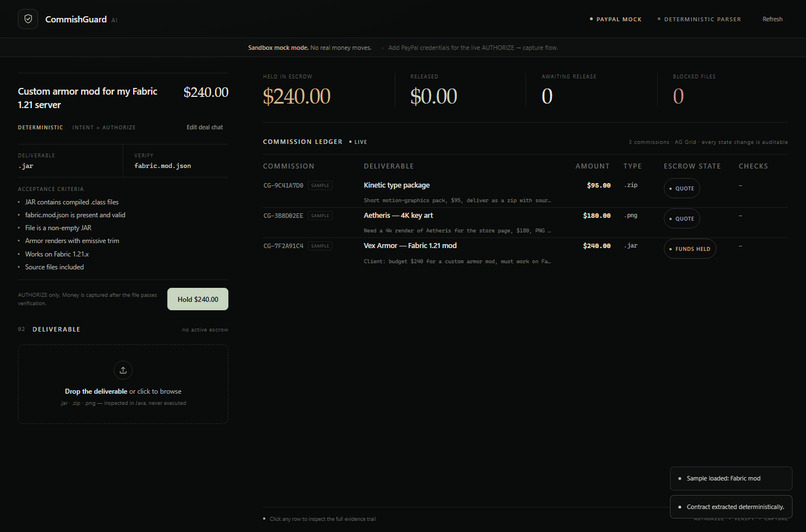
Task: Click the deal title Custom armor mod for my Fabric
Action: click(x=87, y=98)
